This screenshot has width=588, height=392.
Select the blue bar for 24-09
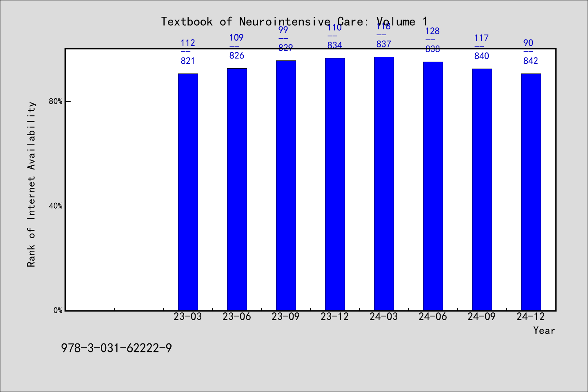[482, 189]
